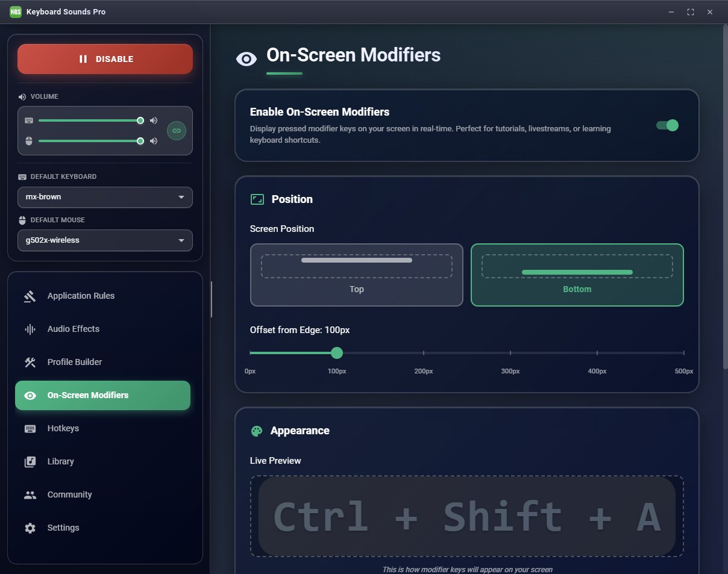Click the waveform icon for Audio Effects
Screen dimensions: 728x574
click(x=30, y=329)
